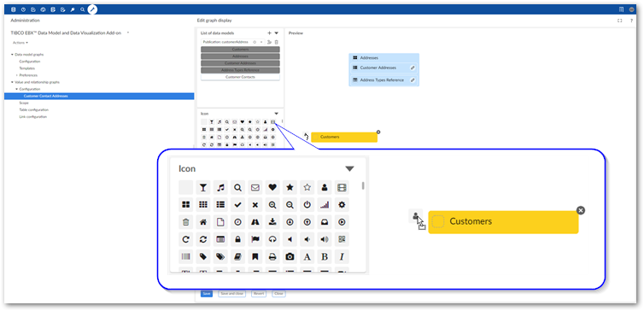Select Customer Contacts in the data models list

tap(240, 77)
